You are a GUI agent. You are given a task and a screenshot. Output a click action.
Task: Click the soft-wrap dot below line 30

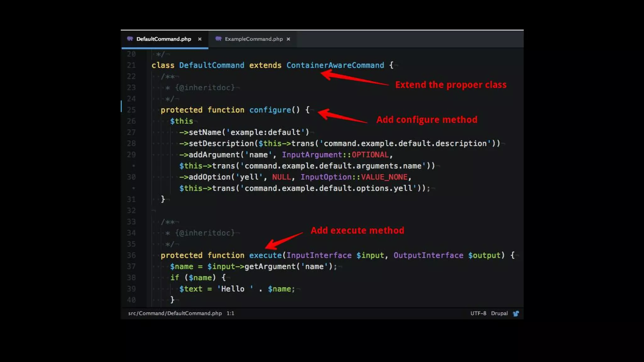pos(134,188)
